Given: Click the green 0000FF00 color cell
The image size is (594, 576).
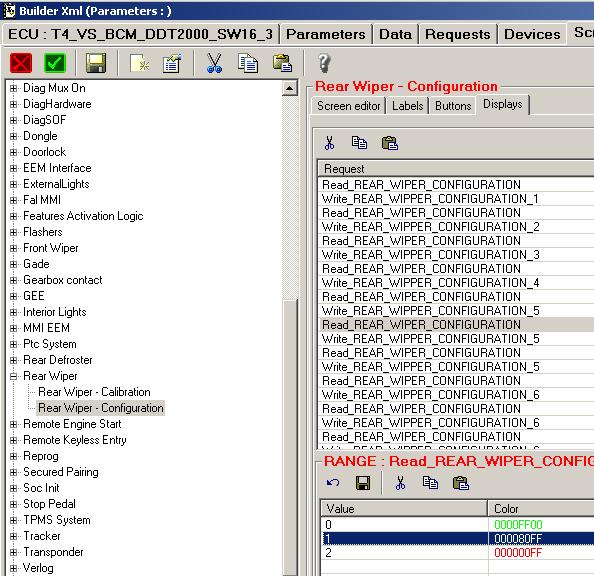Looking at the screenshot, I should tap(541, 524).
